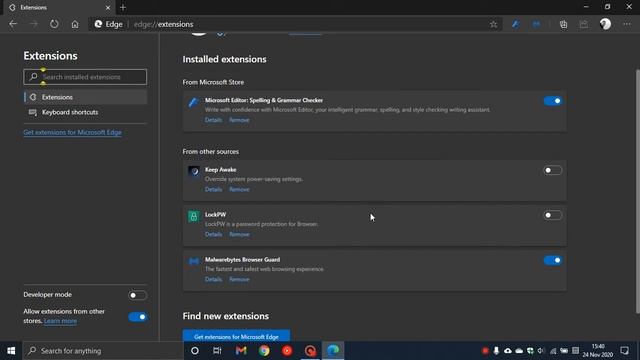640x360 pixels.
Task: Click the page vertical scrollbar
Action: point(638,192)
